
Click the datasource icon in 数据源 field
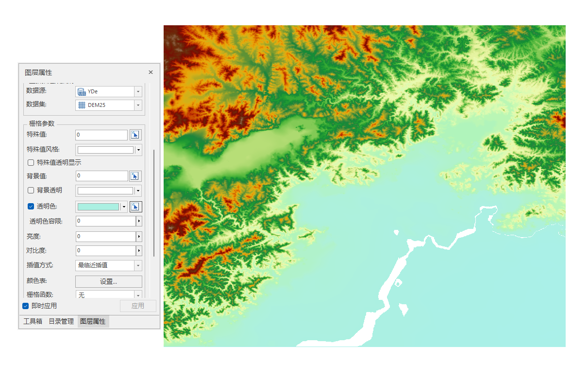[82, 91]
